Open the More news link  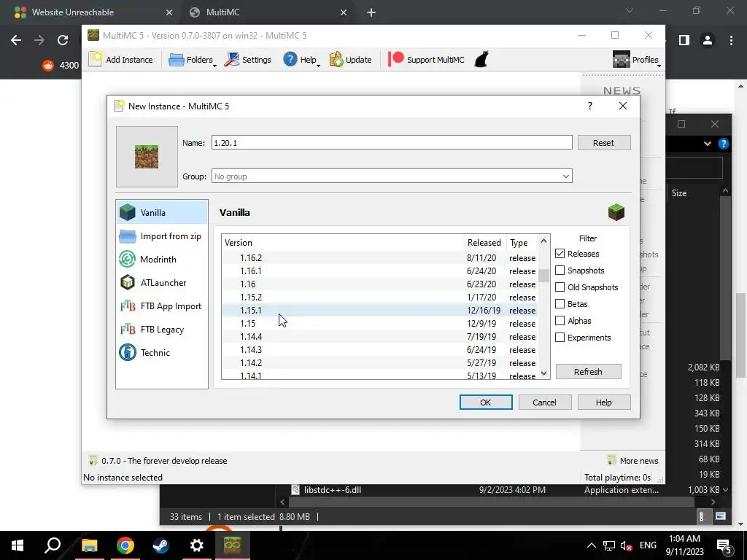[x=633, y=461]
